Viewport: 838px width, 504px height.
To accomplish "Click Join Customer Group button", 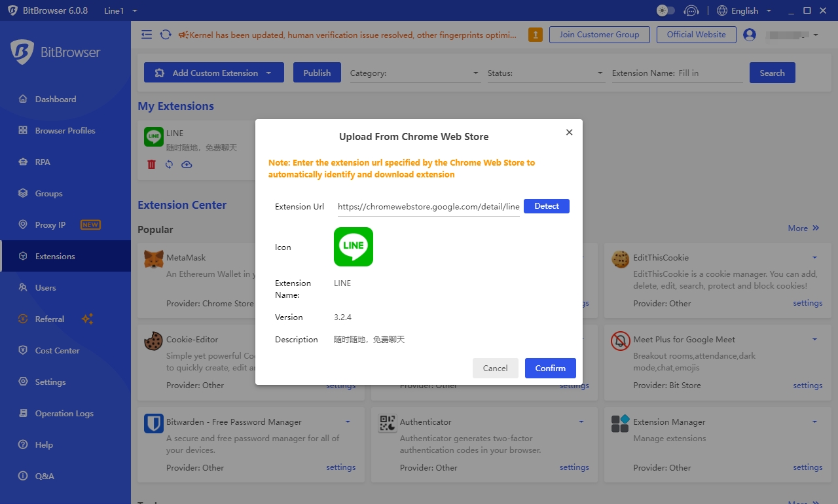I will pos(600,35).
